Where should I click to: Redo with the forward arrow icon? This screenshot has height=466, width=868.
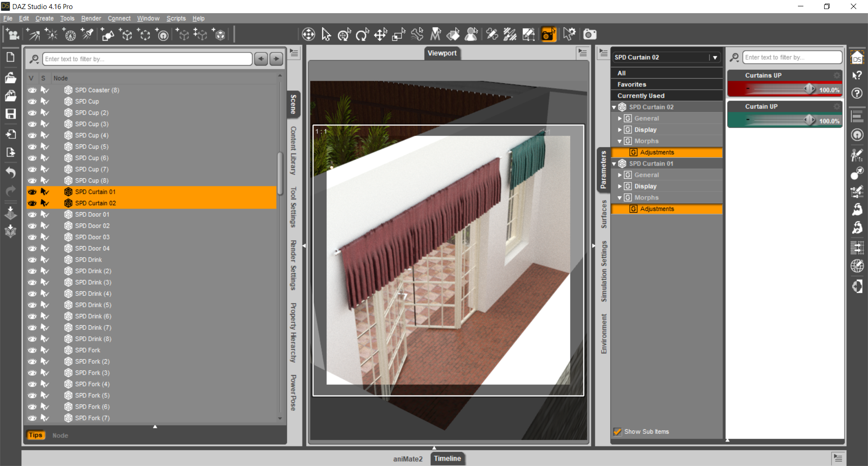pyautogui.click(x=10, y=191)
